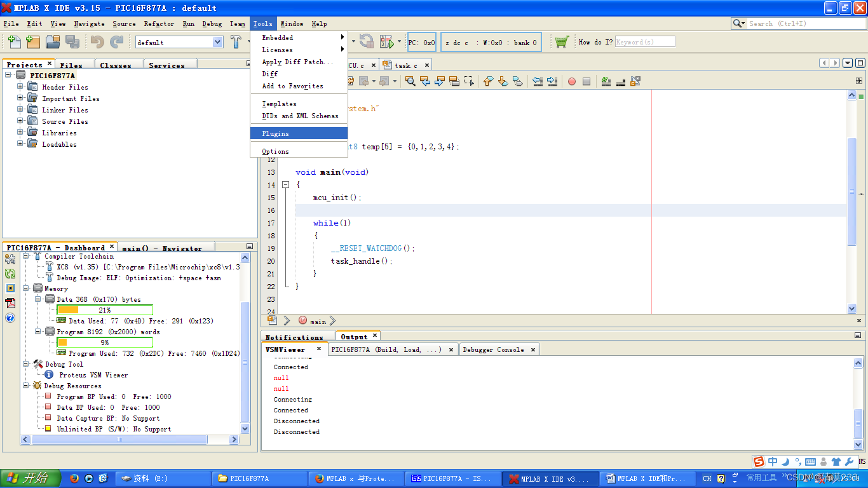Select Options from the Tools menu
Viewport: 868px width, 488px height.
pos(299,151)
